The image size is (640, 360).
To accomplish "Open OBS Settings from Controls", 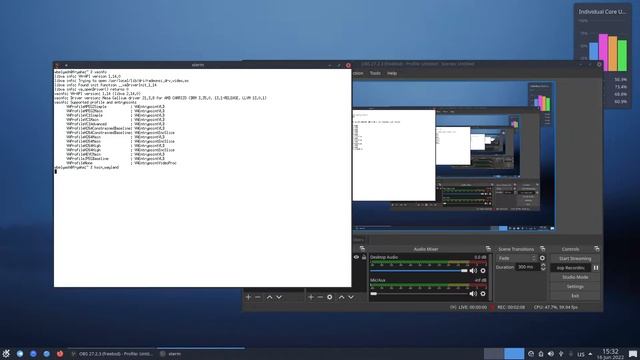I will (575, 287).
